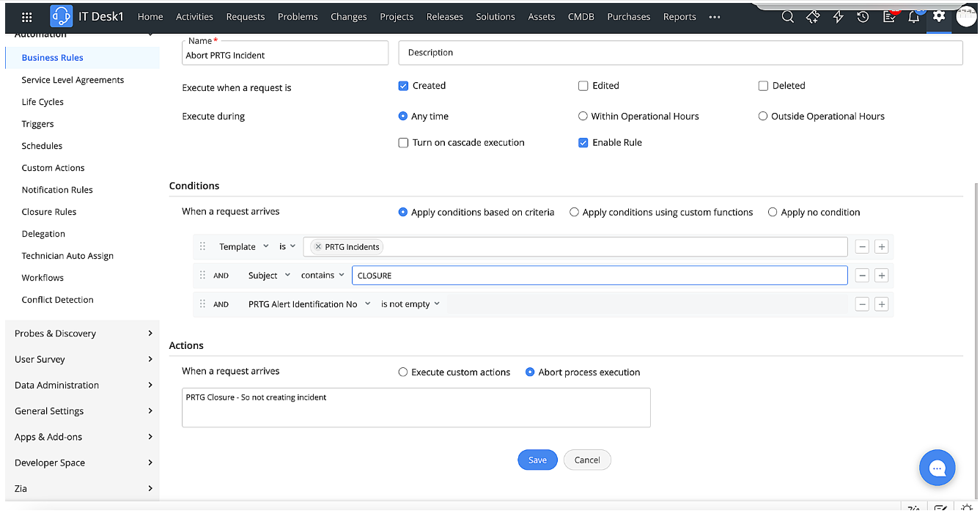Screen dimensions: 980x519
Task: Open the blue chat bubble widget
Action: (937, 468)
